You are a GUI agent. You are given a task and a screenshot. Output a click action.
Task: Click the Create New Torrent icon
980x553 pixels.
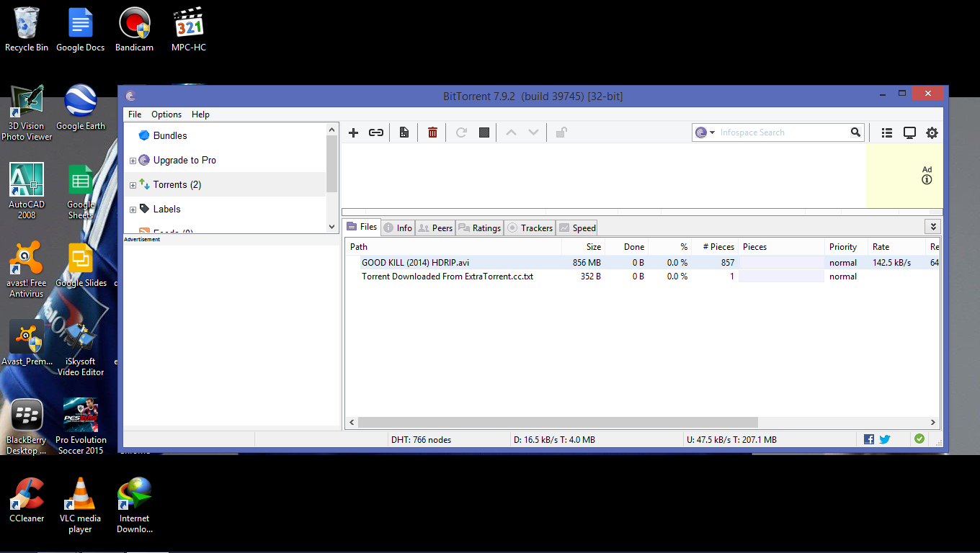(404, 132)
